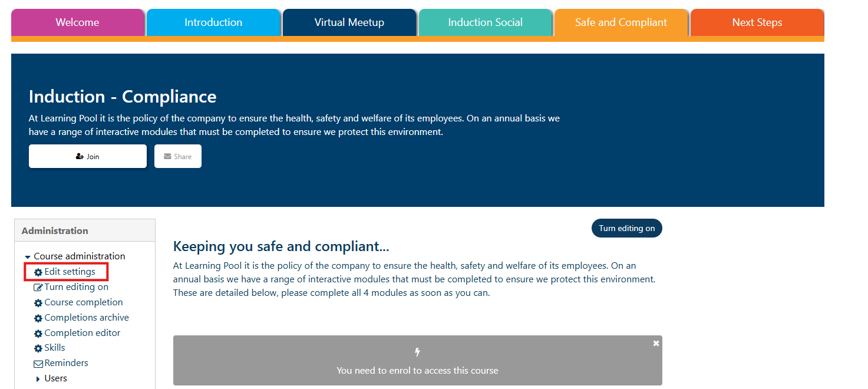868x389 pixels.
Task: Dismiss the enrol notification with the X
Action: coord(656,343)
